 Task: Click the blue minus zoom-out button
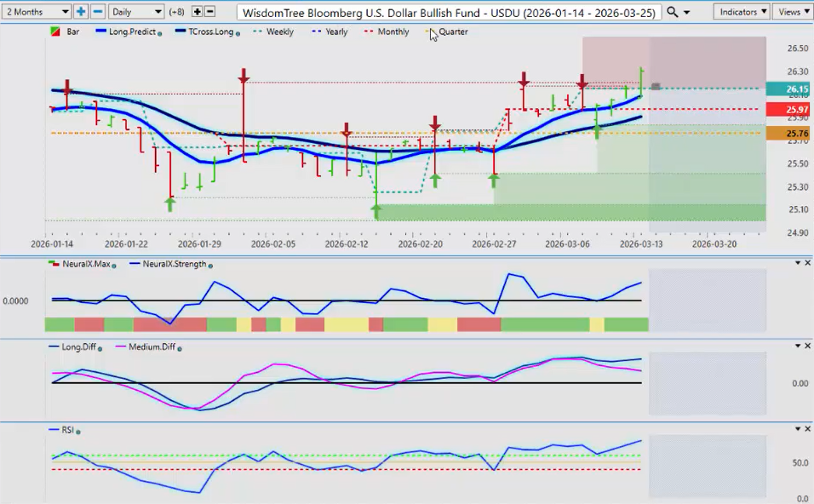coord(98,12)
